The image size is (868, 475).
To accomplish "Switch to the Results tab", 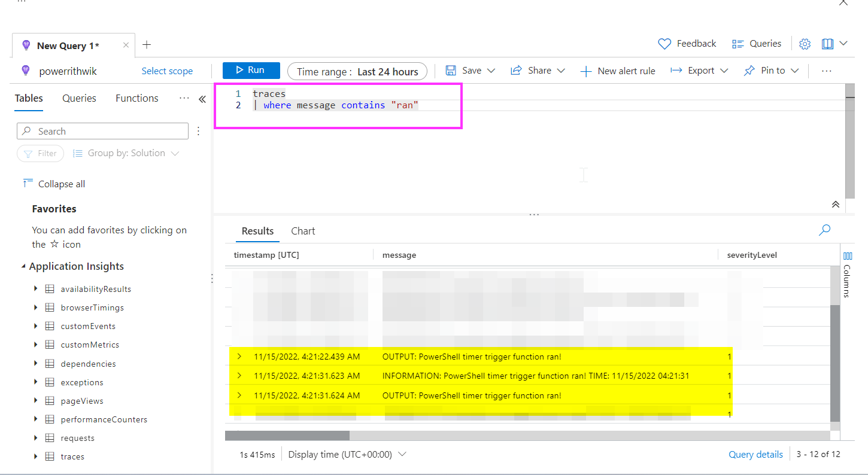I will tap(257, 231).
